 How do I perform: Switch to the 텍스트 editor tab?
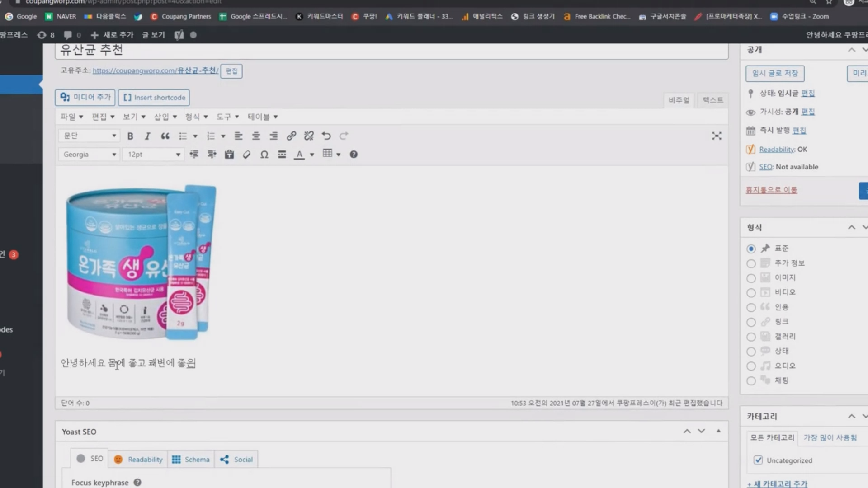713,100
